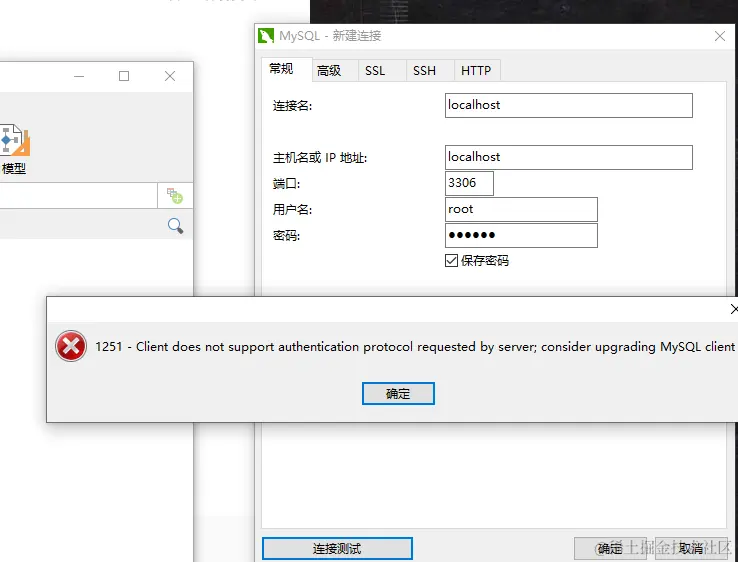The height and width of the screenshot is (562, 738).
Task: Maximize the Navicat main window
Action: 124,76
